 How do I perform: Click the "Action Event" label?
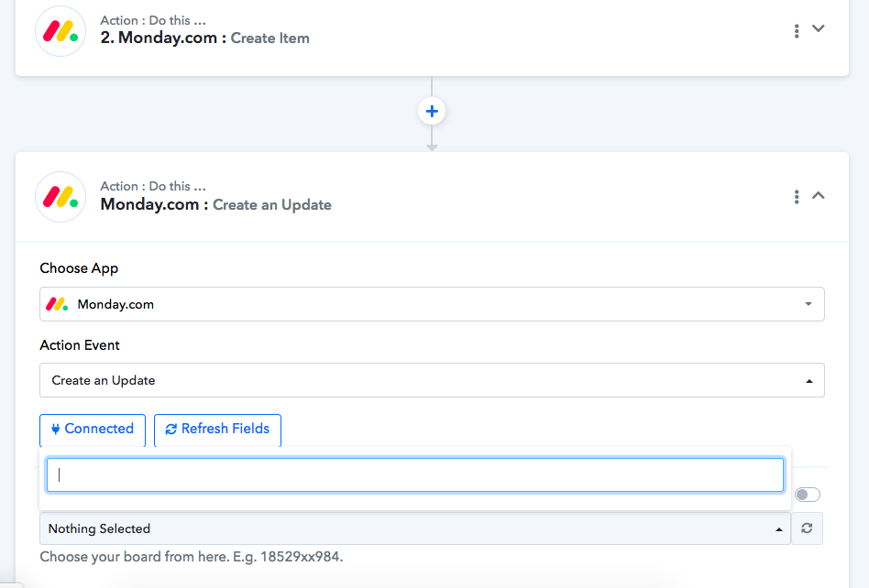[x=79, y=345]
